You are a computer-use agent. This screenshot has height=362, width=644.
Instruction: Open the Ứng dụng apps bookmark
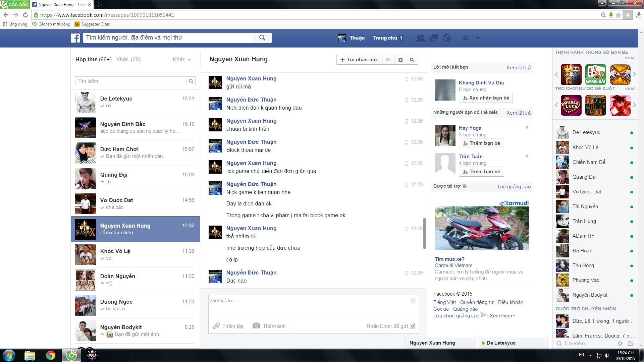[x=15, y=24]
